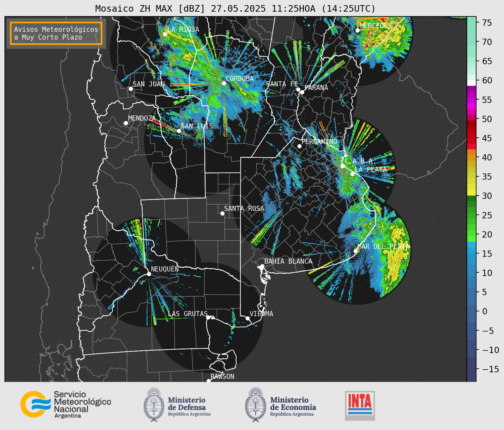Click the República Argentina text under Ministerio de Defensa
Screen dimensions: 504x430
pyautogui.click(x=189, y=414)
